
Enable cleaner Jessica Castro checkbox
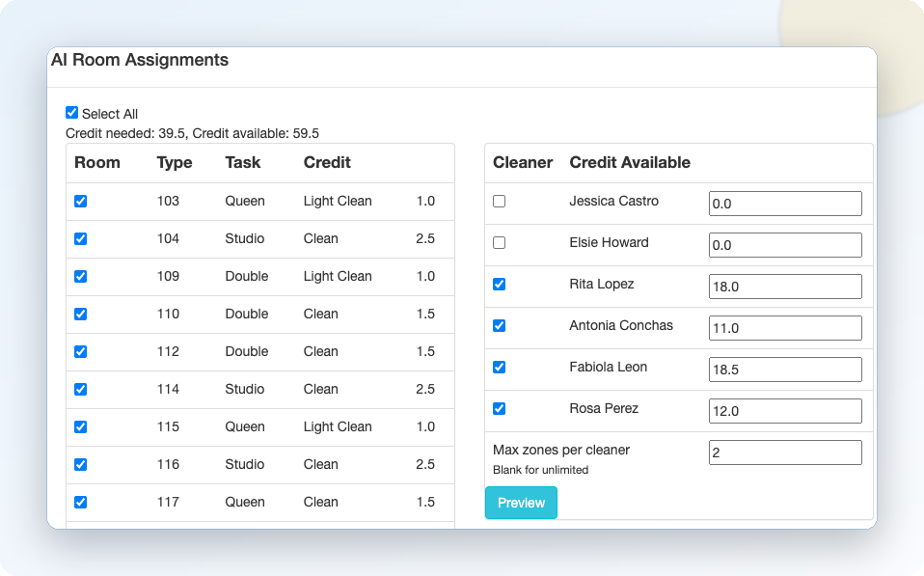[x=499, y=201]
